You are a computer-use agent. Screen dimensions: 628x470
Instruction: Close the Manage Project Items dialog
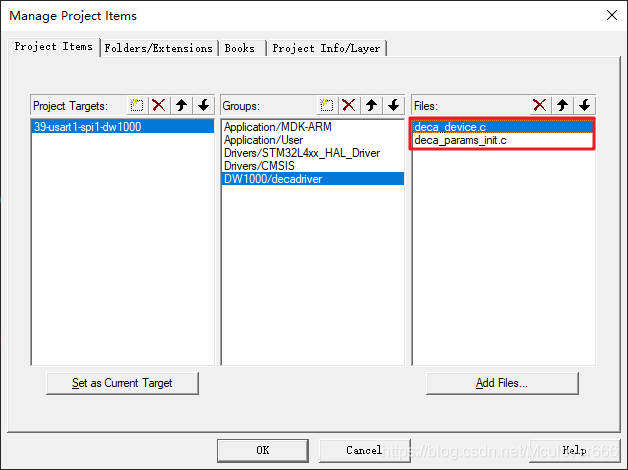click(x=612, y=16)
